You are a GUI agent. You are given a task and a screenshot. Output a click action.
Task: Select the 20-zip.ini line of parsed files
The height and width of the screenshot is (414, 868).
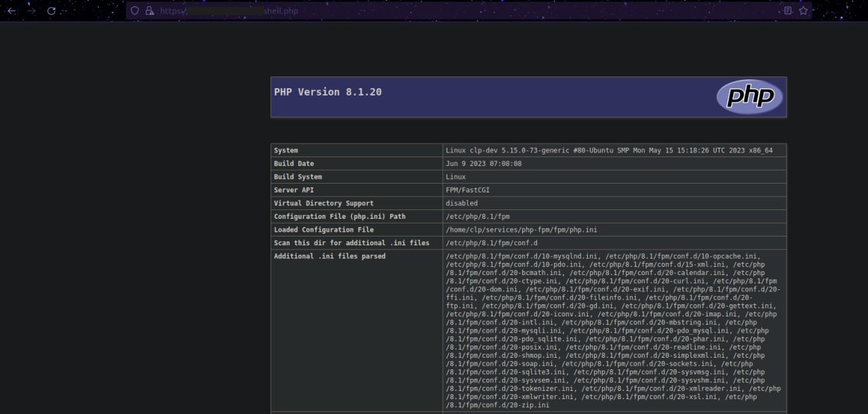(498, 405)
